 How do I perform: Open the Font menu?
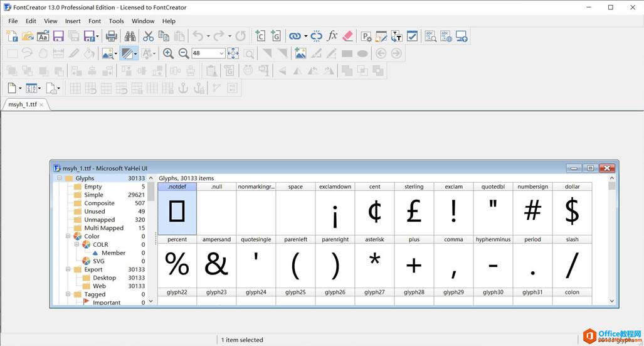point(95,21)
